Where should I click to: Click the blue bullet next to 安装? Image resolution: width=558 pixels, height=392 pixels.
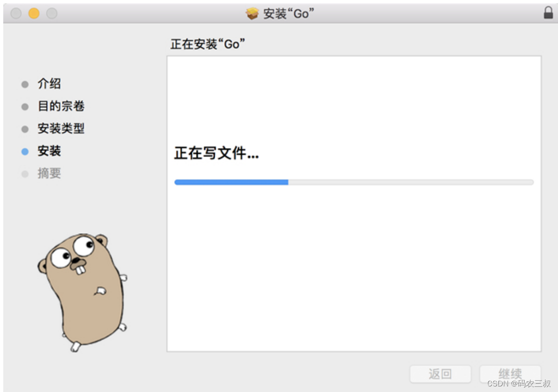pyautogui.click(x=24, y=151)
